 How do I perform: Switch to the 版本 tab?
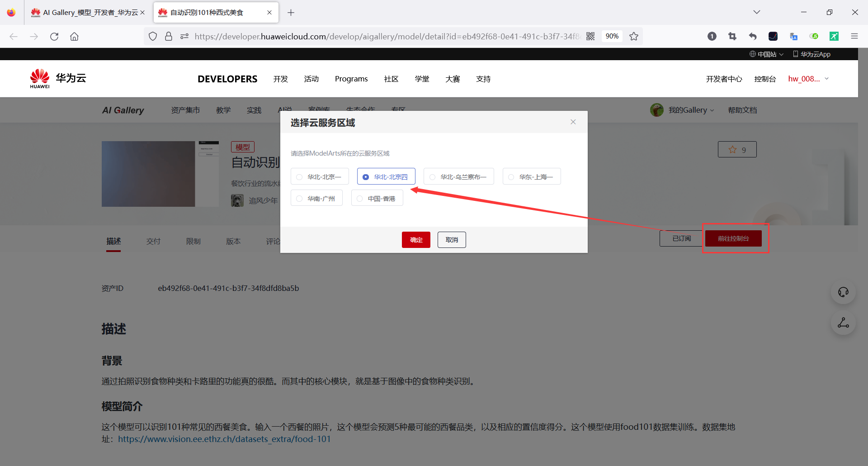click(x=233, y=241)
